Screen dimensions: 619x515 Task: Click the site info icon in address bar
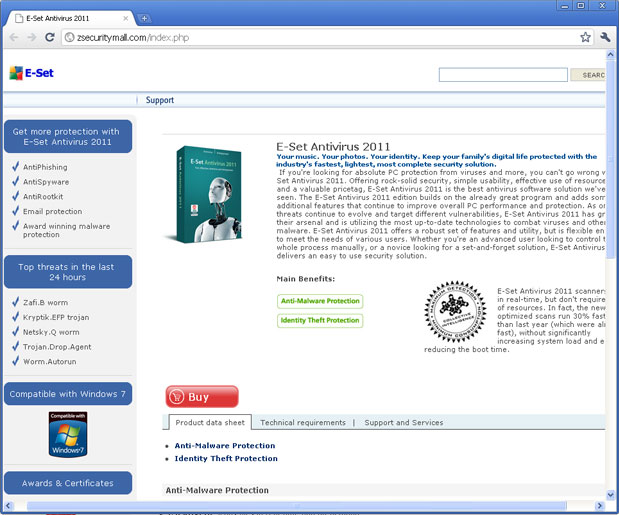click(x=69, y=37)
